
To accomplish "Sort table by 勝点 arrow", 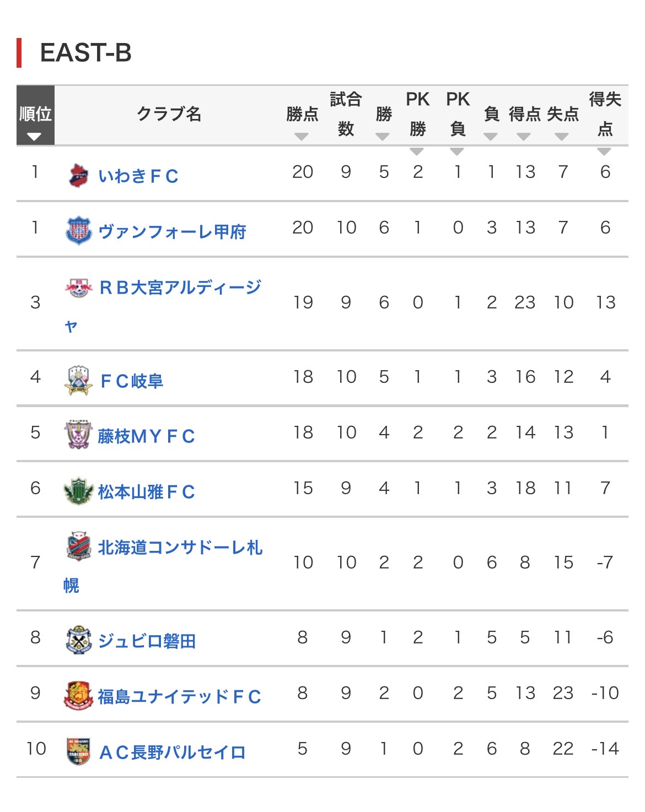I will (x=302, y=136).
